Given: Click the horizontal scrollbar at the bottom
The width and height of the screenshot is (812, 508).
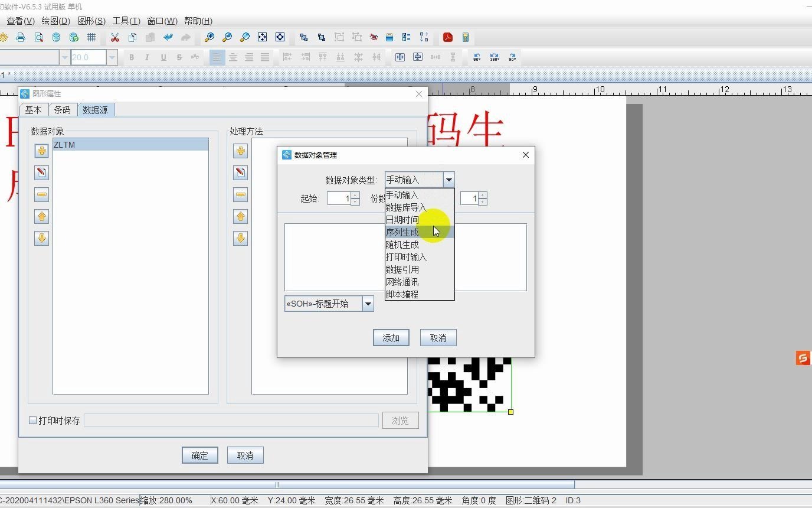Looking at the screenshot, I should point(287,484).
